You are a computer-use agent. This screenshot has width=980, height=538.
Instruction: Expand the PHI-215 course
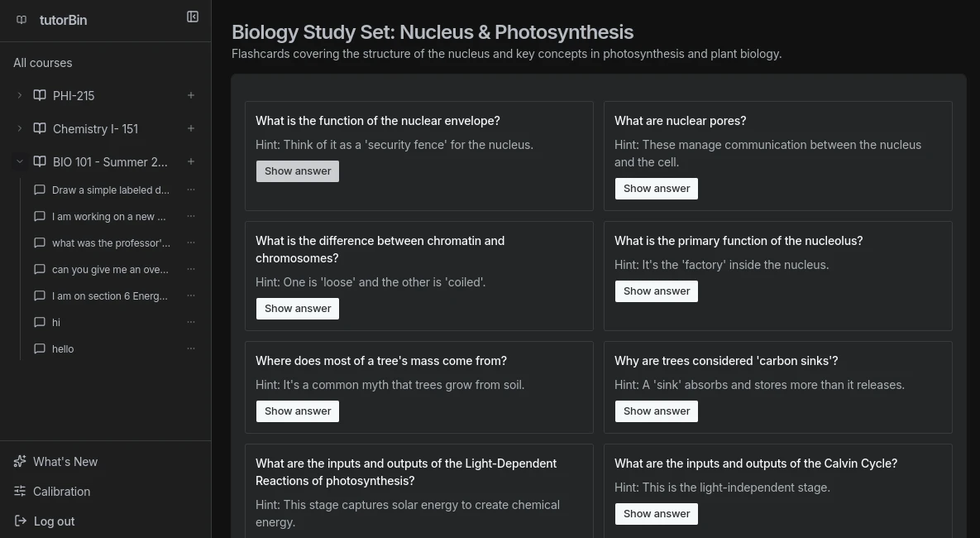coord(19,95)
